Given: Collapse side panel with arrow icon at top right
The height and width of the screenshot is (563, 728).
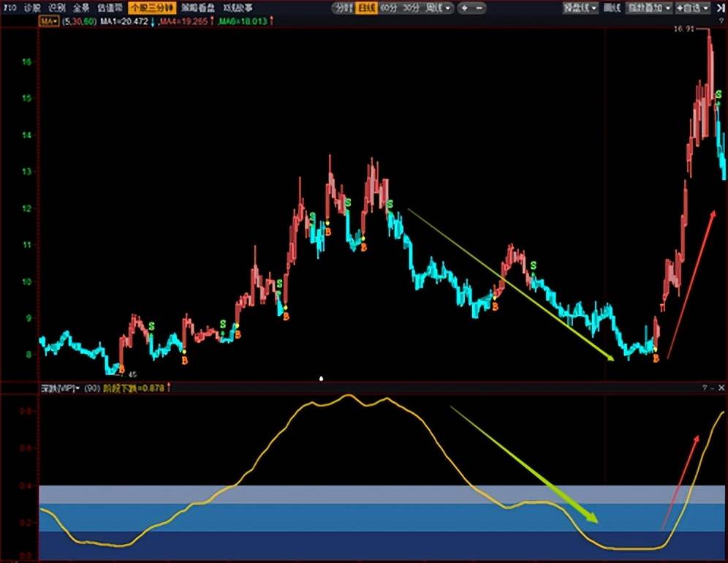Looking at the screenshot, I should (x=720, y=8).
